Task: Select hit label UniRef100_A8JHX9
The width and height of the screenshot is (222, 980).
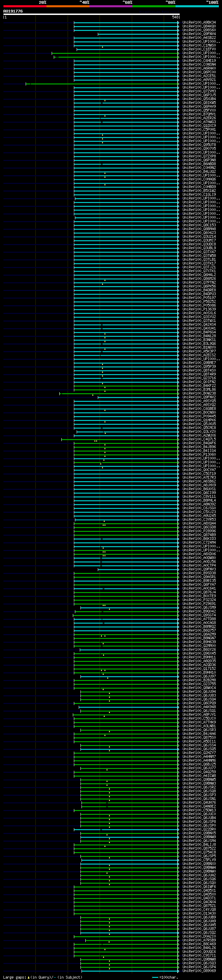Action: click(199, 485)
